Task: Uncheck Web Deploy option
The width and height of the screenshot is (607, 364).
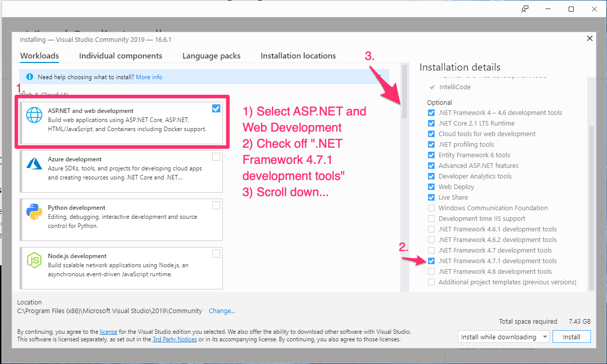Action: click(x=431, y=187)
